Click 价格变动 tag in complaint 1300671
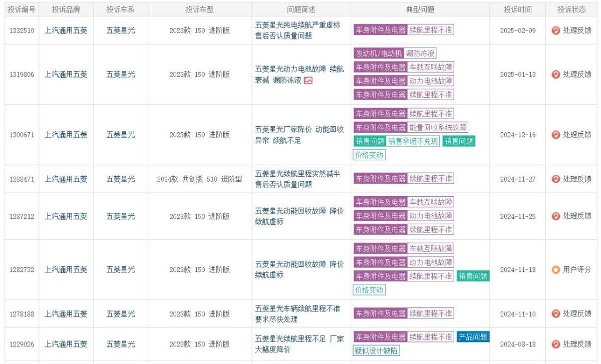This screenshot has height=364, width=601. coord(369,155)
